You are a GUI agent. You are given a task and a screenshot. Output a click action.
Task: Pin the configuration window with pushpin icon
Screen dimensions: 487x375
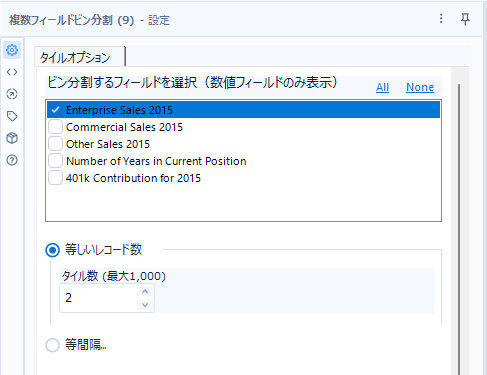click(465, 19)
